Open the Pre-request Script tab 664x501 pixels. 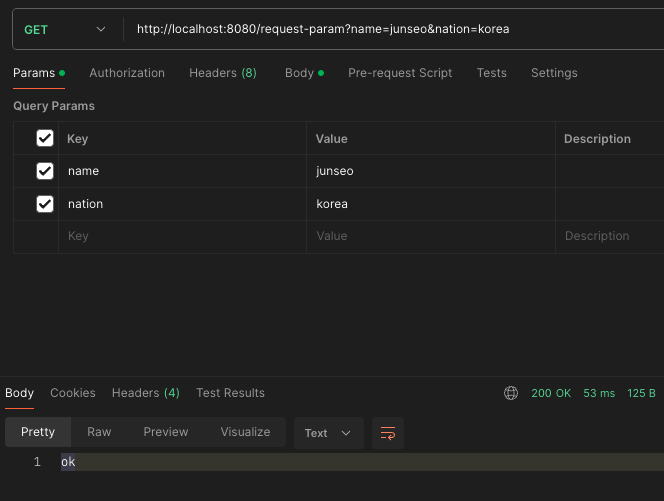(x=400, y=73)
